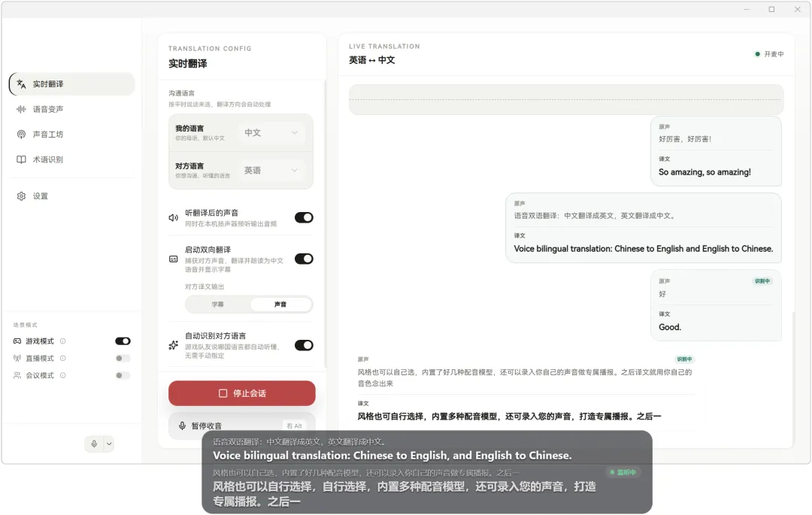The image size is (812, 515).
Task: Click the floating subtitle overlay English line
Action: (392, 456)
